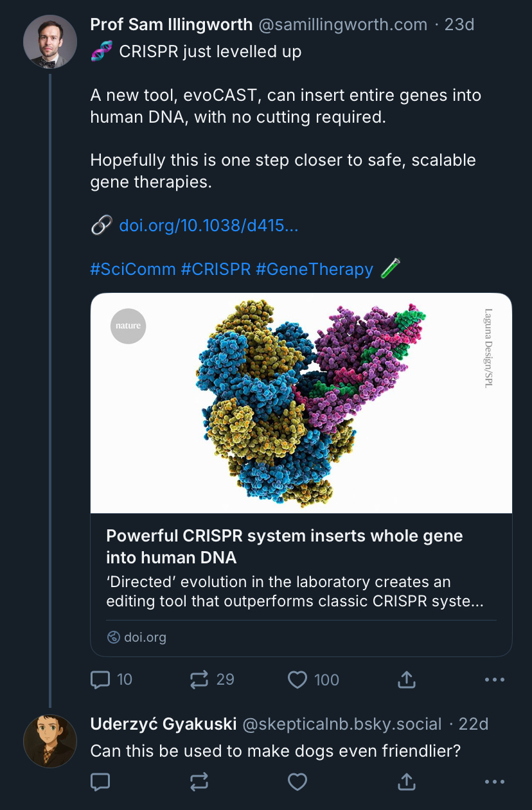
Task: Open the doi.org/10.1038 link
Action: pyautogui.click(x=208, y=225)
